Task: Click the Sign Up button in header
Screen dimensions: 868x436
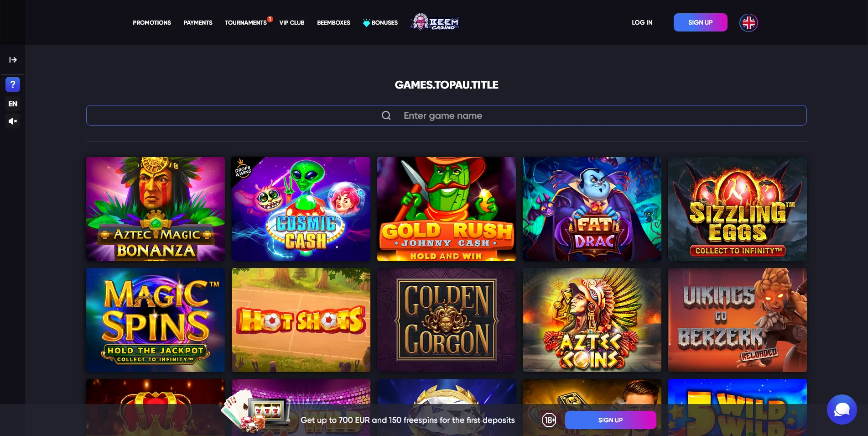Action: (x=701, y=22)
